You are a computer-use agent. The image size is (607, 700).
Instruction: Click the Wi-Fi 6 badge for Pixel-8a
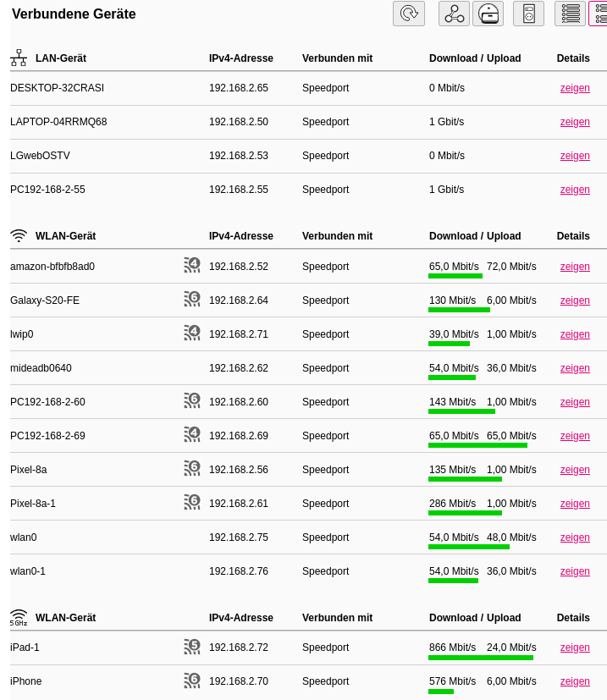point(192,468)
